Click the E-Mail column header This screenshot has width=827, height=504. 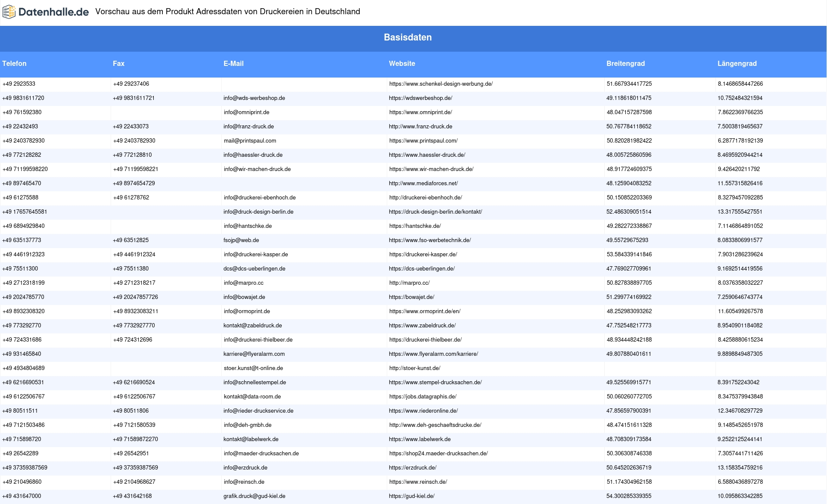233,64
